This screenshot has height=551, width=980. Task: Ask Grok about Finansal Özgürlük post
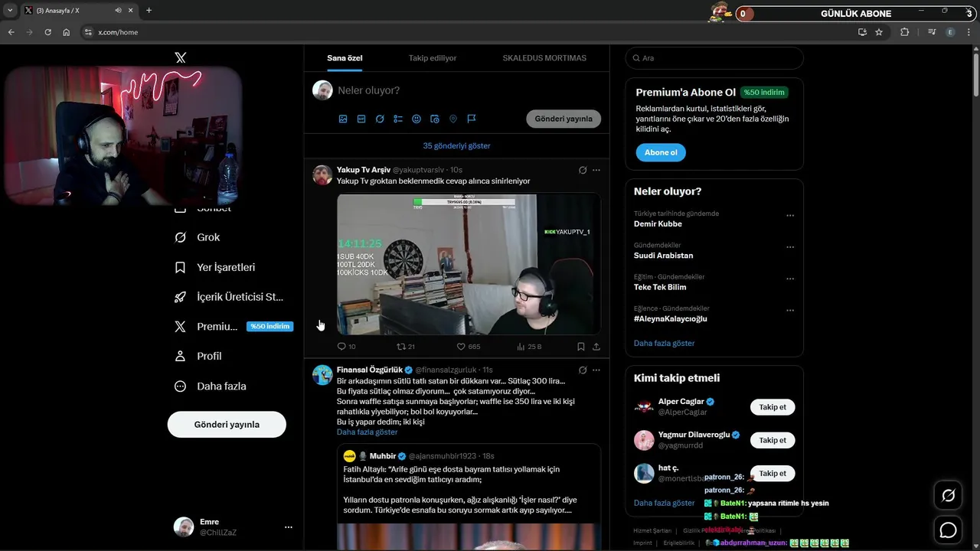coord(583,370)
